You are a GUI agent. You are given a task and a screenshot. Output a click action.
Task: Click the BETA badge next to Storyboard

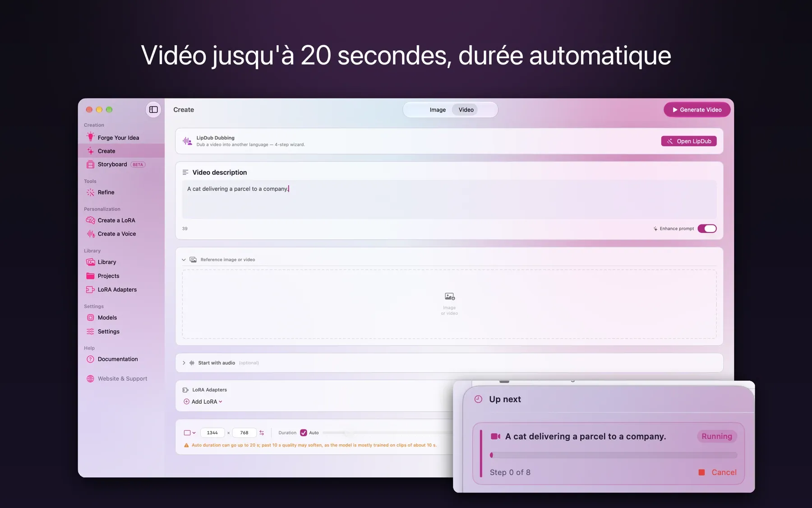click(x=138, y=164)
